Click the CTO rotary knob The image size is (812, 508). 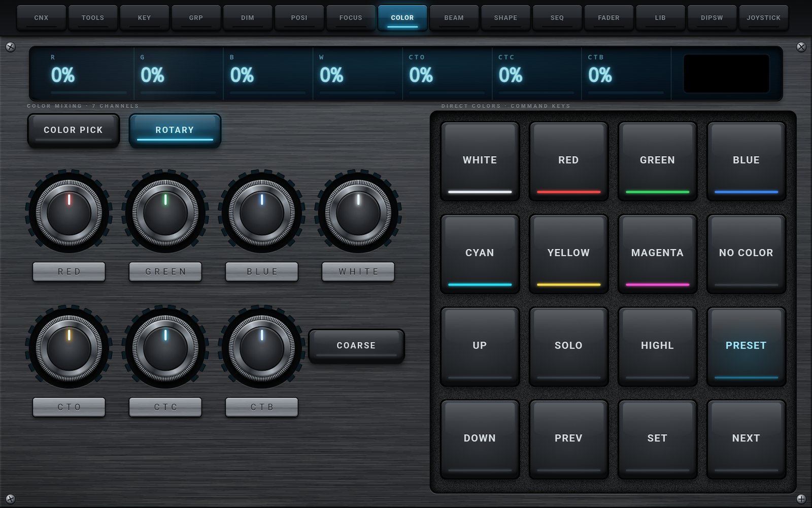69,348
